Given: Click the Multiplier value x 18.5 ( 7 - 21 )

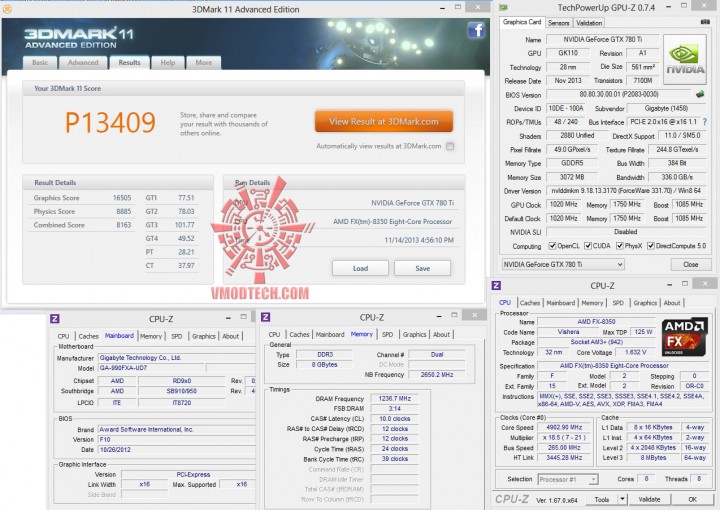Looking at the screenshot, I should pos(564,437).
